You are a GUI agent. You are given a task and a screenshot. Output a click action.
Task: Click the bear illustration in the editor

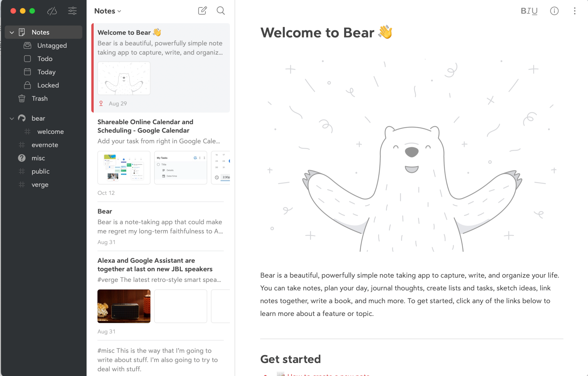pos(411,155)
